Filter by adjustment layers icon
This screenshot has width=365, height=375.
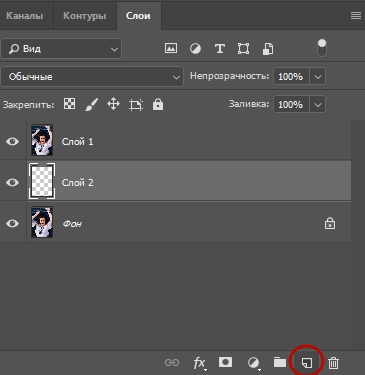coord(195,49)
